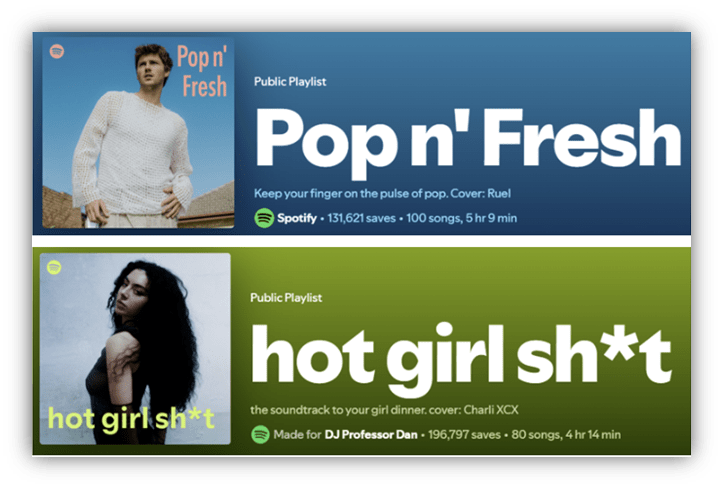Click Spotify badge on hot girl sh*t cover
Screen dimensions: 723x489
pos(54,267)
